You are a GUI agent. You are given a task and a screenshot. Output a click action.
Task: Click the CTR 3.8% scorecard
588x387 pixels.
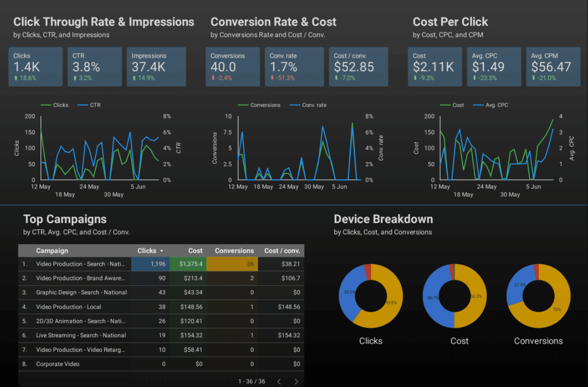click(95, 67)
